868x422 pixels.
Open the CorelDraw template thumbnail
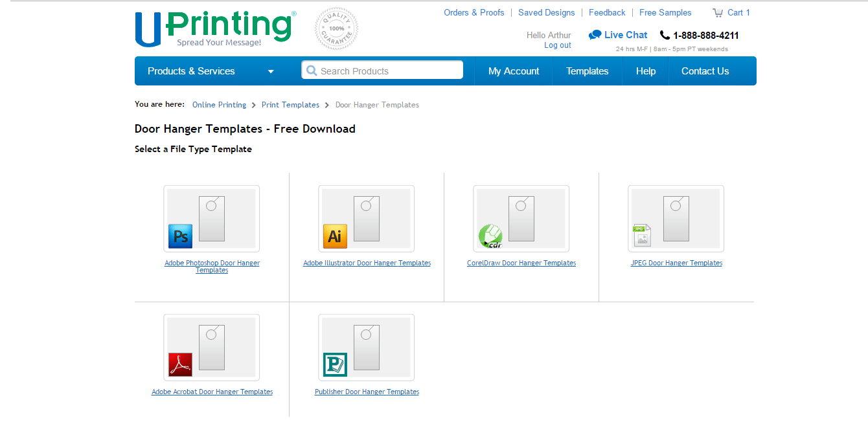click(521, 219)
